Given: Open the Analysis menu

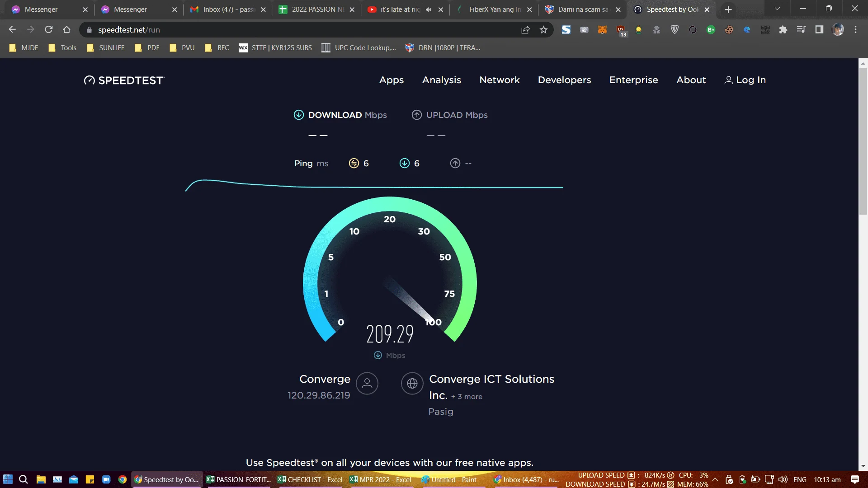Looking at the screenshot, I should (442, 80).
